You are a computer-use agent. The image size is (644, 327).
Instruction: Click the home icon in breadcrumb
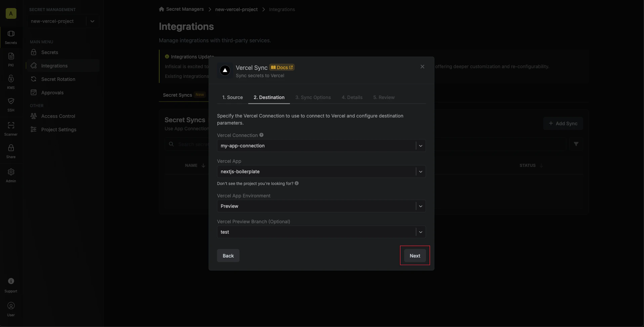tap(162, 9)
